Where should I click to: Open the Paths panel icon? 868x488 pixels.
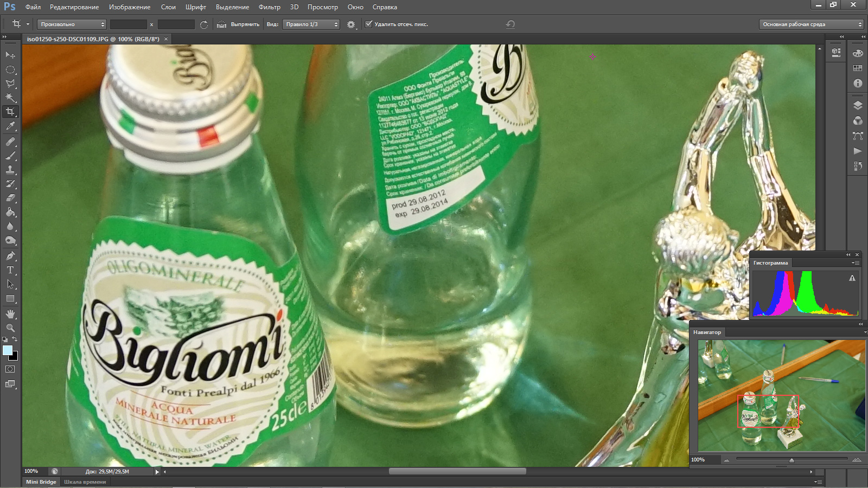click(858, 136)
